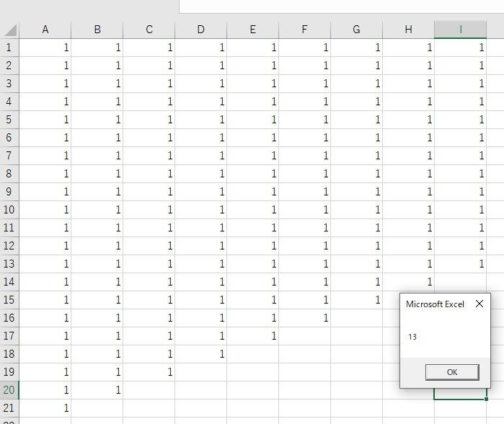Select column F header
This screenshot has width=504, height=424.
305,30
